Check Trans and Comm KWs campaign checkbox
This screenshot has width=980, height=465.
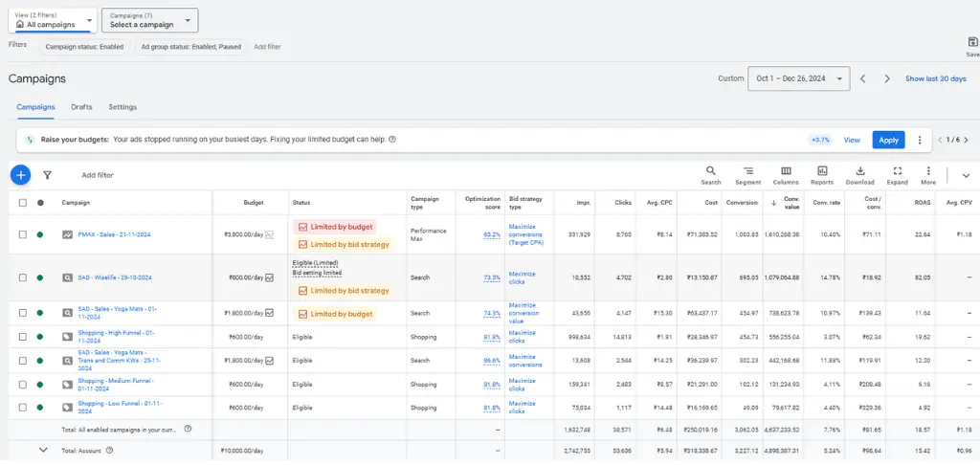(x=23, y=361)
